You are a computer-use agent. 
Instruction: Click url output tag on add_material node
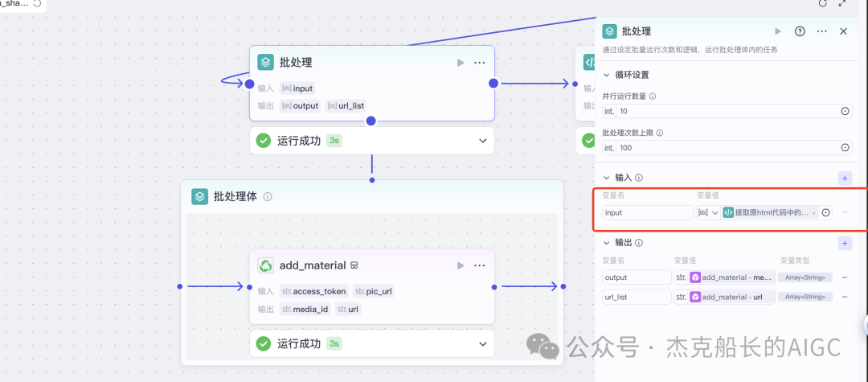(x=348, y=309)
